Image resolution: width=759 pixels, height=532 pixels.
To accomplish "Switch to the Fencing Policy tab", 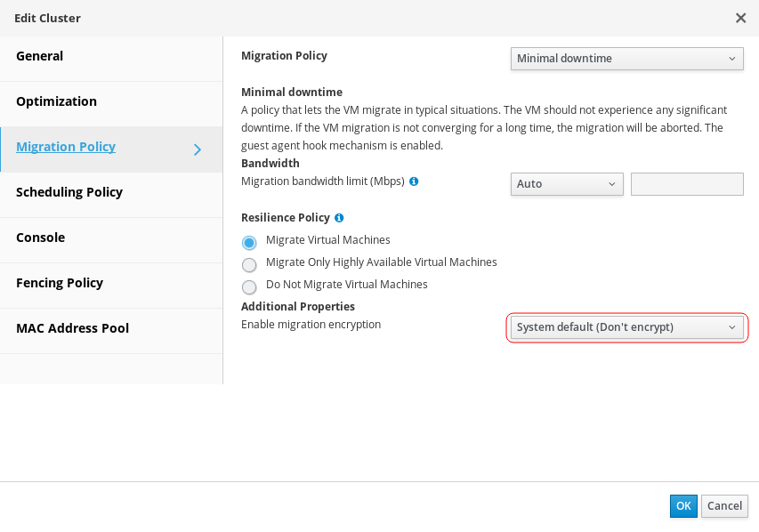I will (60, 283).
